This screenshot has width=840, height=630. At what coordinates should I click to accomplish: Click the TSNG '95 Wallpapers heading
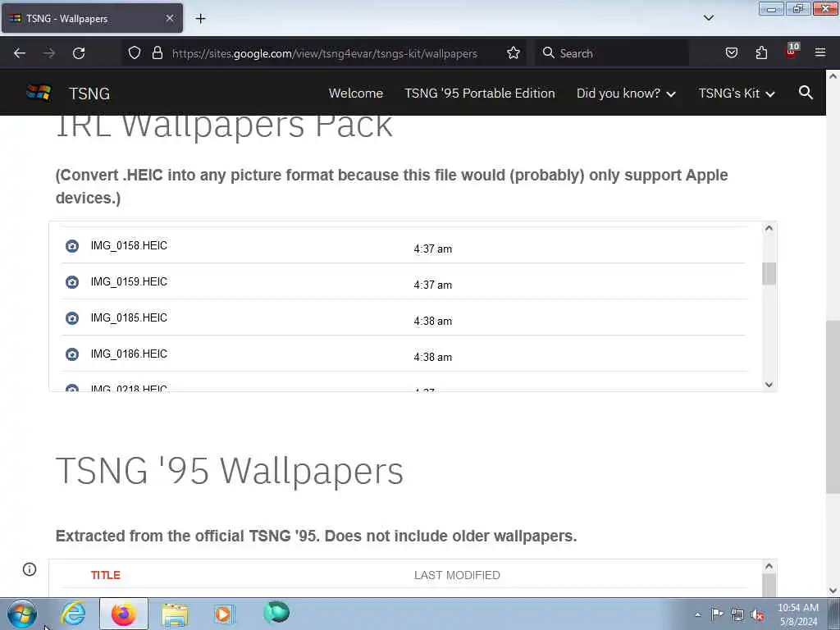pyautogui.click(x=230, y=471)
